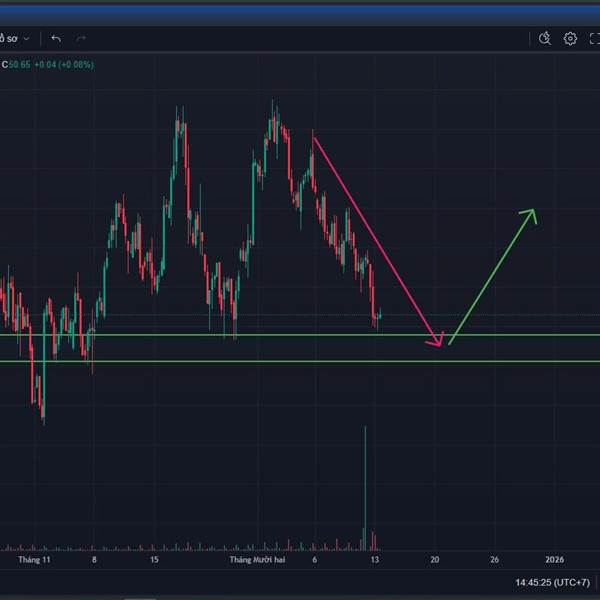Open the quick search icon

pyautogui.click(x=545, y=39)
